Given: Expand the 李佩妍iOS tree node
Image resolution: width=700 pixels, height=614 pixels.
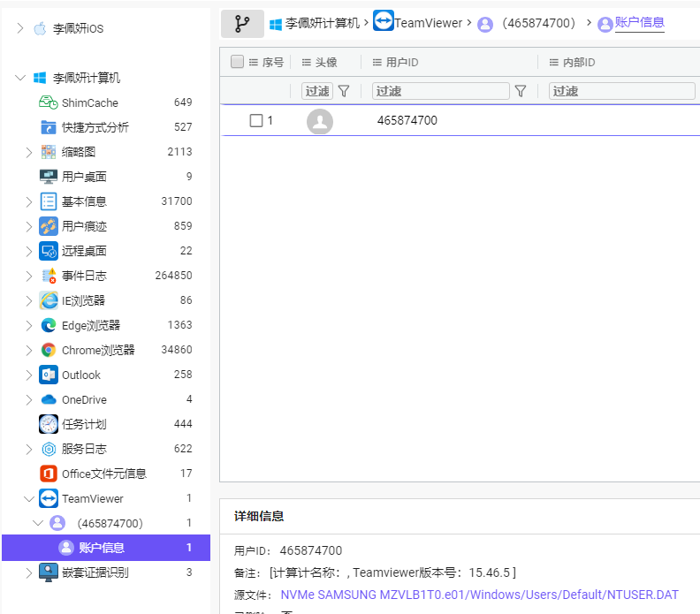Looking at the screenshot, I should [20, 28].
